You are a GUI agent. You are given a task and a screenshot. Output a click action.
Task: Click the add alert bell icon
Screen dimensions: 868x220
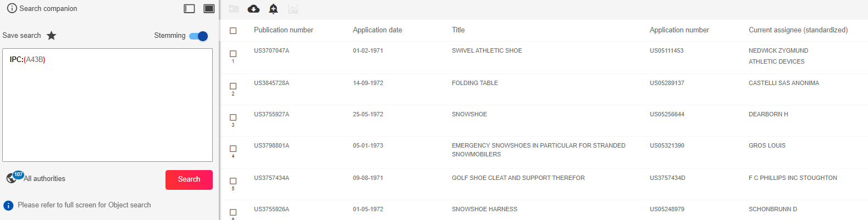(273, 9)
